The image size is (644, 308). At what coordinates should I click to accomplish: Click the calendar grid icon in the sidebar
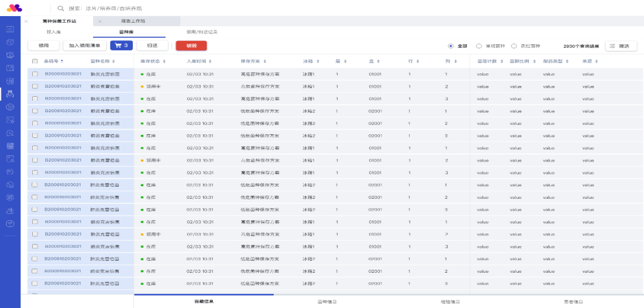(x=10, y=146)
